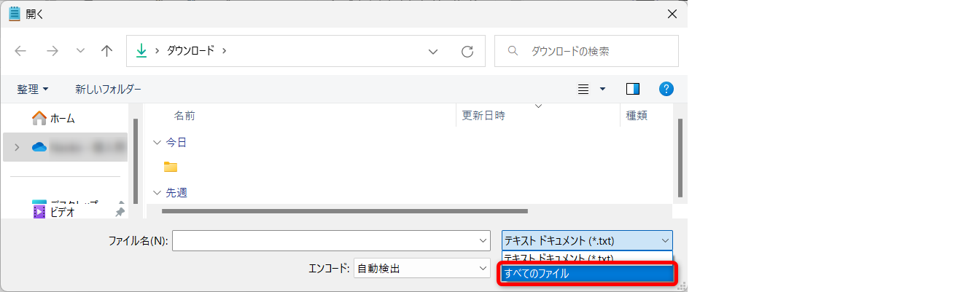Select the OneDrive cloud entry
Screen dimensions: 980x292
(x=65, y=147)
